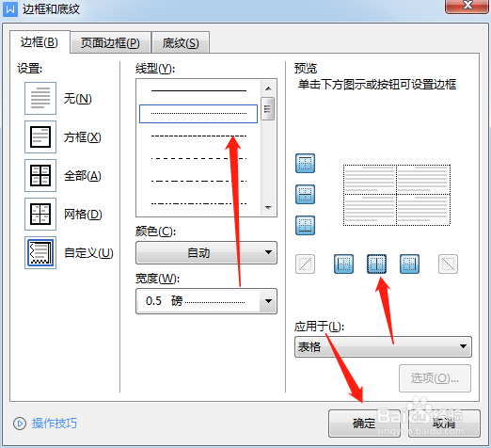Click the line style scrollbar thumb

pos(268,108)
